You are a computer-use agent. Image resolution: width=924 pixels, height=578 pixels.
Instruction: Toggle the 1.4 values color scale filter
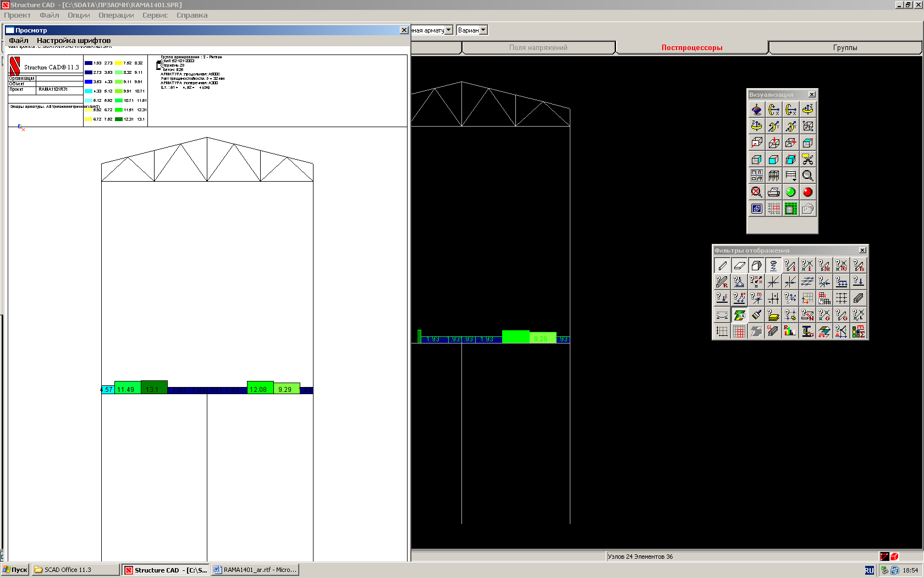(x=739, y=314)
